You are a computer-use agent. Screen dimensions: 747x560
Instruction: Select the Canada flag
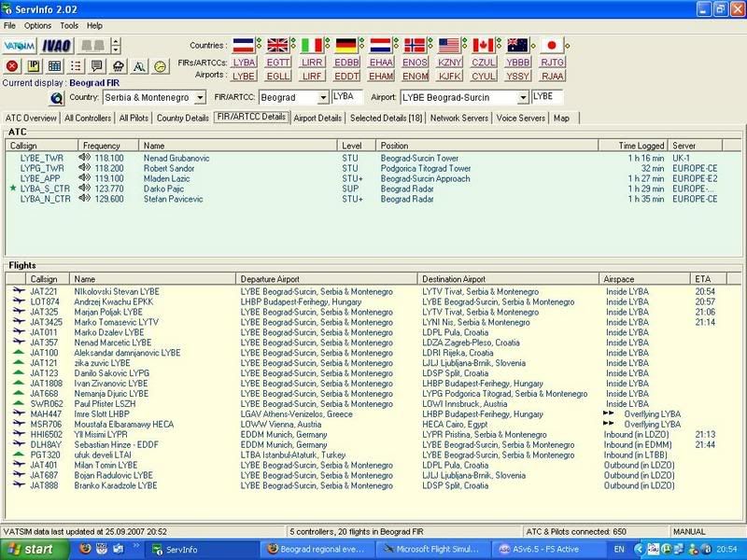[484, 45]
